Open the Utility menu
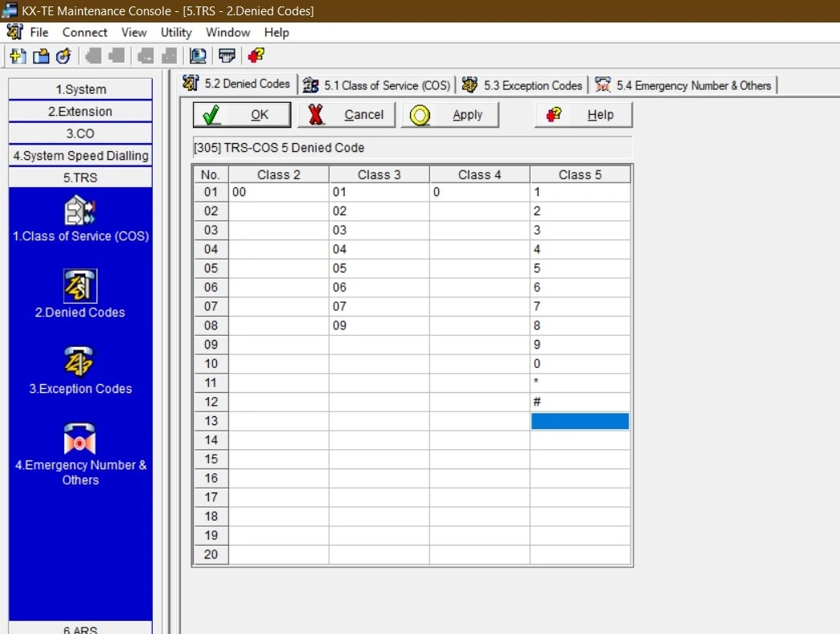The image size is (840, 634). (176, 32)
